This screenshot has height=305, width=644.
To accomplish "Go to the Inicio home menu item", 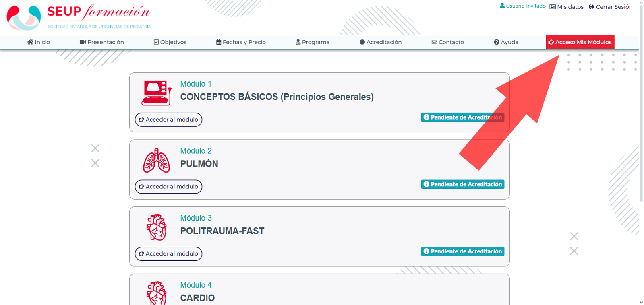I will click(39, 42).
